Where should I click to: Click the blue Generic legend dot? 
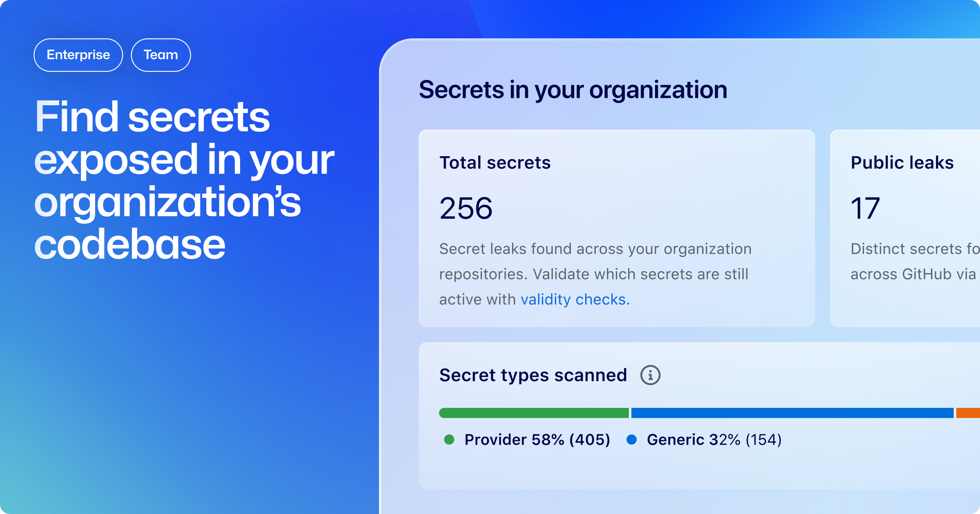click(631, 439)
